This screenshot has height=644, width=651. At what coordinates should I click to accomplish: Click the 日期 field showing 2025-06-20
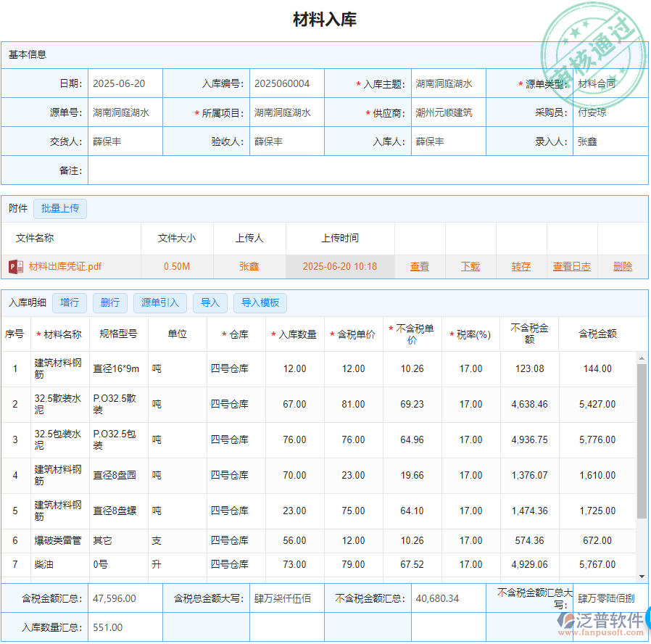125,83
